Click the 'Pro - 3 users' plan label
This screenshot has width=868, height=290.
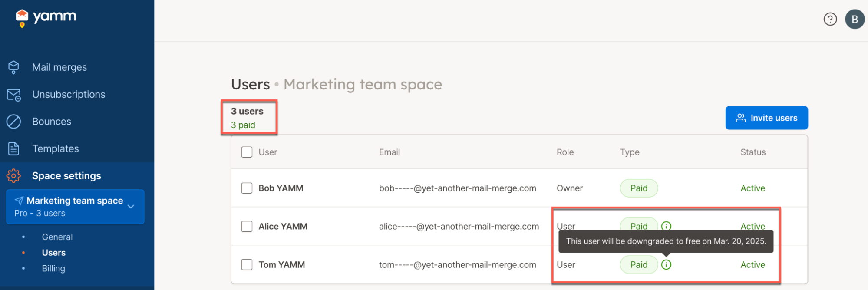[x=40, y=213]
